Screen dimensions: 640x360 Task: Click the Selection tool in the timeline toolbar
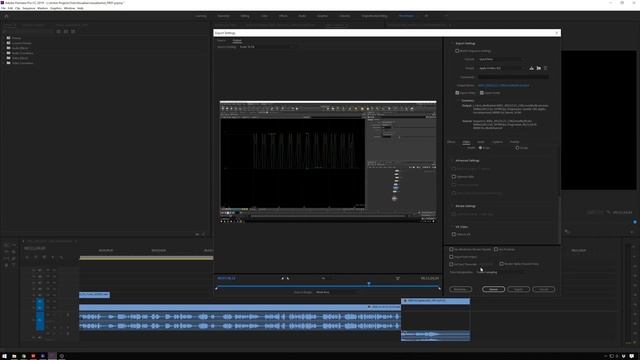point(6,245)
